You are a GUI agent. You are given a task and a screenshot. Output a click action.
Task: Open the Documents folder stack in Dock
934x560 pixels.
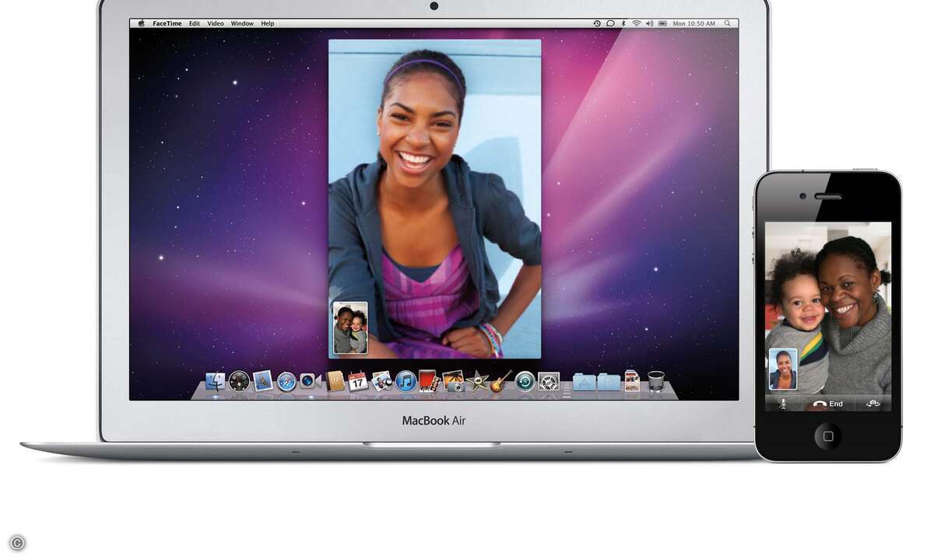tap(609, 381)
